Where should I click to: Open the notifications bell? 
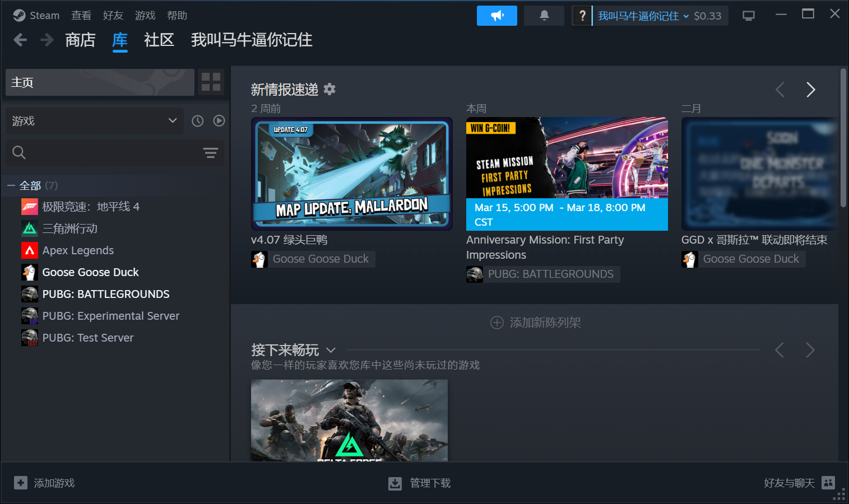(x=544, y=16)
